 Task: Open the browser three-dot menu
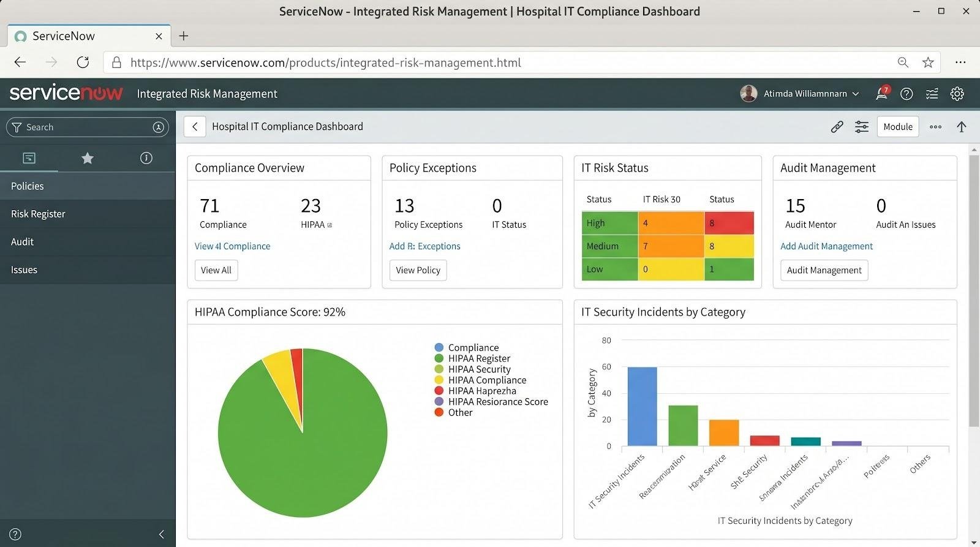960,62
